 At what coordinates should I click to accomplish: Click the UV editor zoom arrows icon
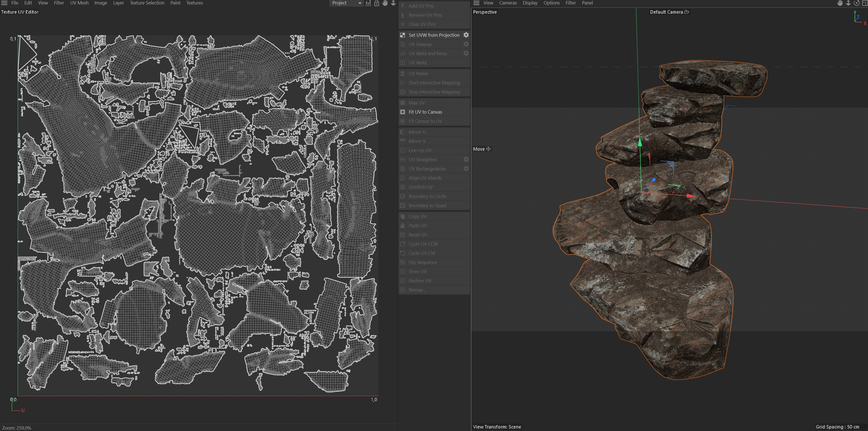(393, 3)
